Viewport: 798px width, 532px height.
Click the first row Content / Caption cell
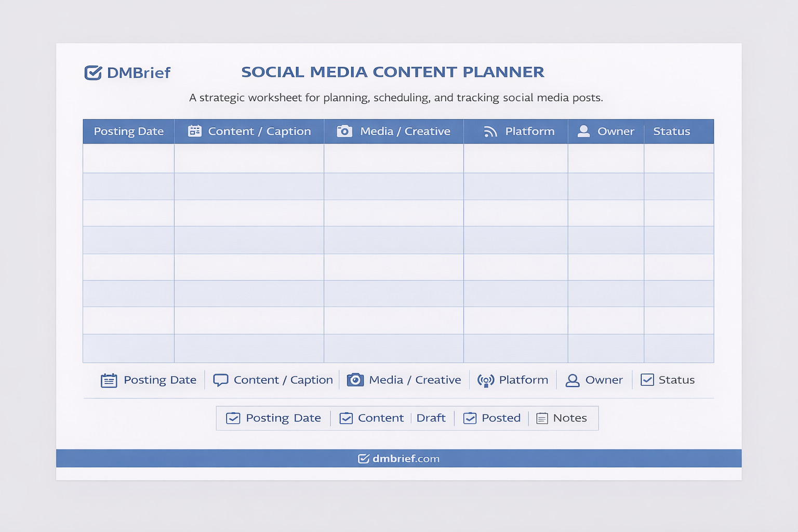coord(249,158)
